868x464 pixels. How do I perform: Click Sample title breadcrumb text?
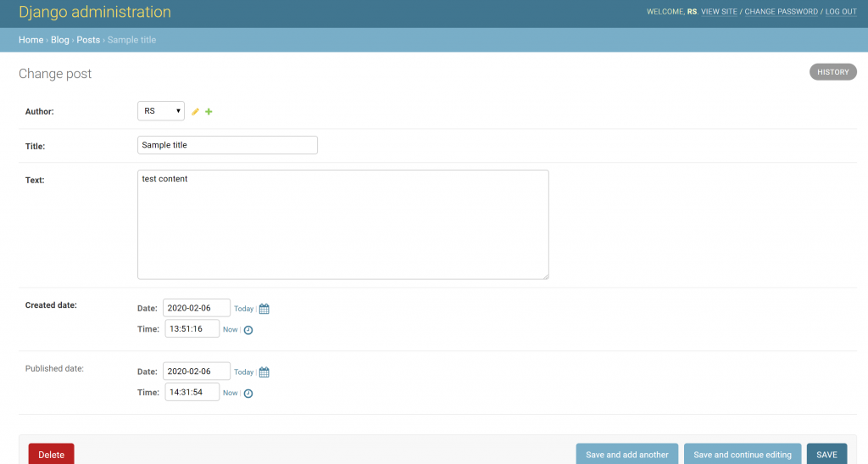point(131,40)
